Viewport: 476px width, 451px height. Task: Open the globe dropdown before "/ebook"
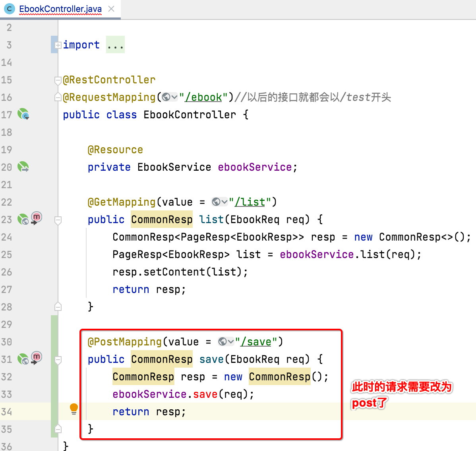pos(170,97)
